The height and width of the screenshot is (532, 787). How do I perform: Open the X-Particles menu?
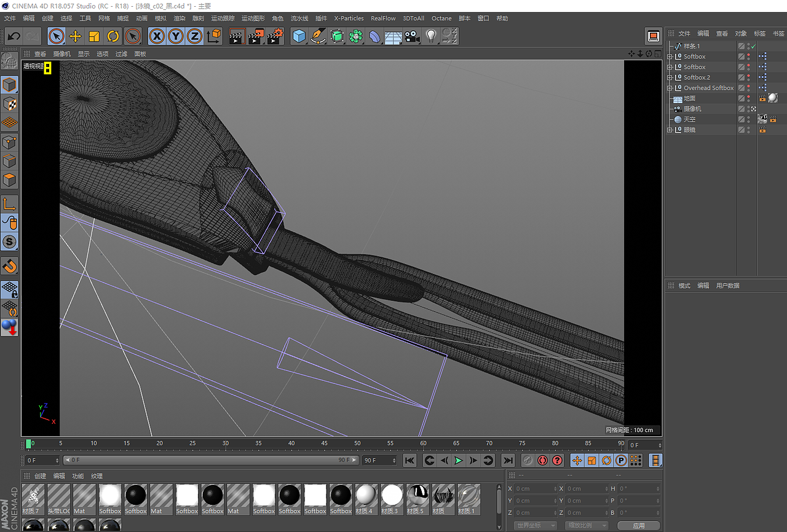coord(349,18)
